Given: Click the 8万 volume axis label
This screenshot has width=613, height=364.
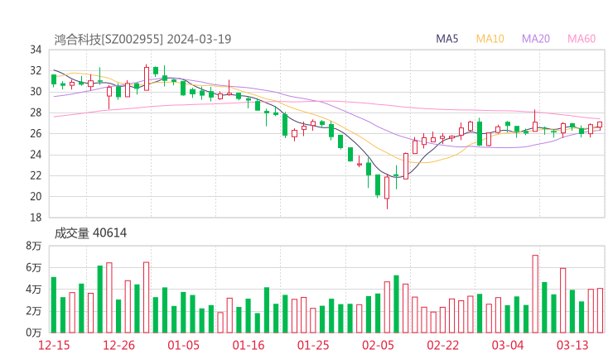Looking at the screenshot, I should 34,246.
